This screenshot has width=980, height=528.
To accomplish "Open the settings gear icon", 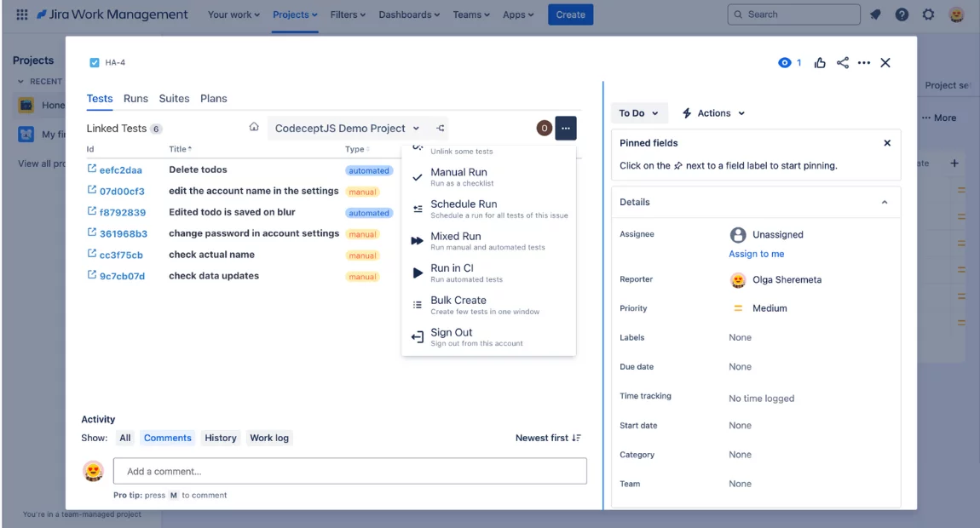I will [x=928, y=14].
